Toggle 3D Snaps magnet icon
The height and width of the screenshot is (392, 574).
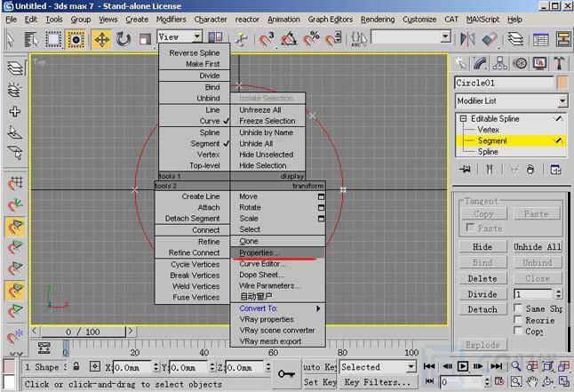point(267,39)
